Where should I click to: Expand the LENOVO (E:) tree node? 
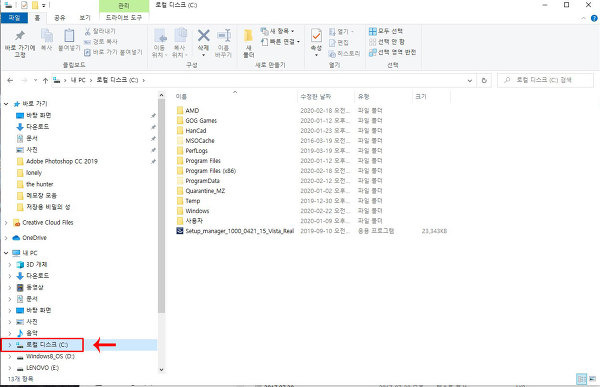(10, 368)
